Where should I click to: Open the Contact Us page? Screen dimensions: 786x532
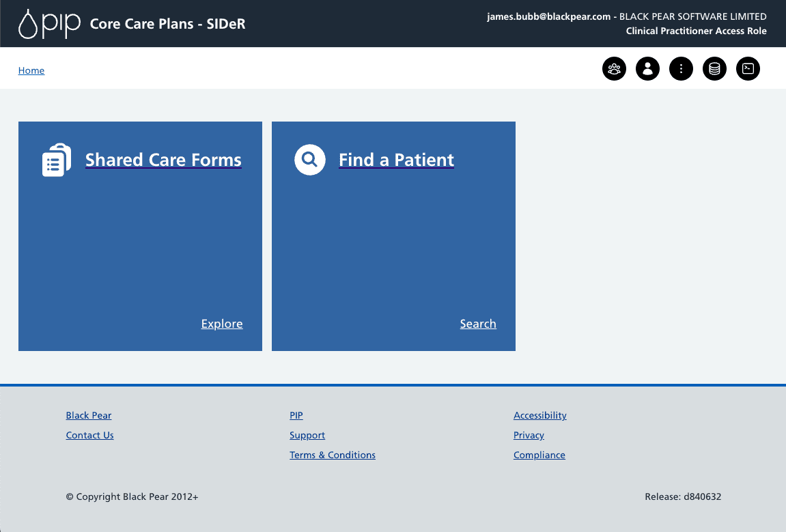[x=89, y=435]
